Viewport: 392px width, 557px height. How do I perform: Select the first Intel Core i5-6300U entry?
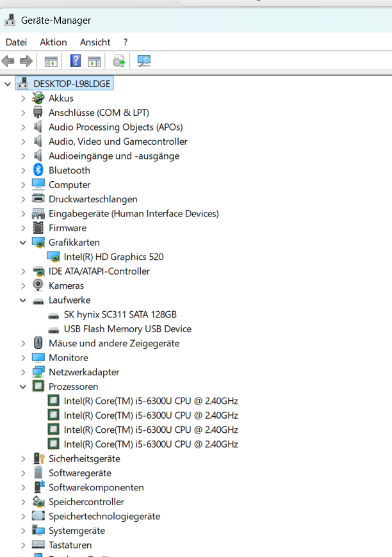(151, 401)
